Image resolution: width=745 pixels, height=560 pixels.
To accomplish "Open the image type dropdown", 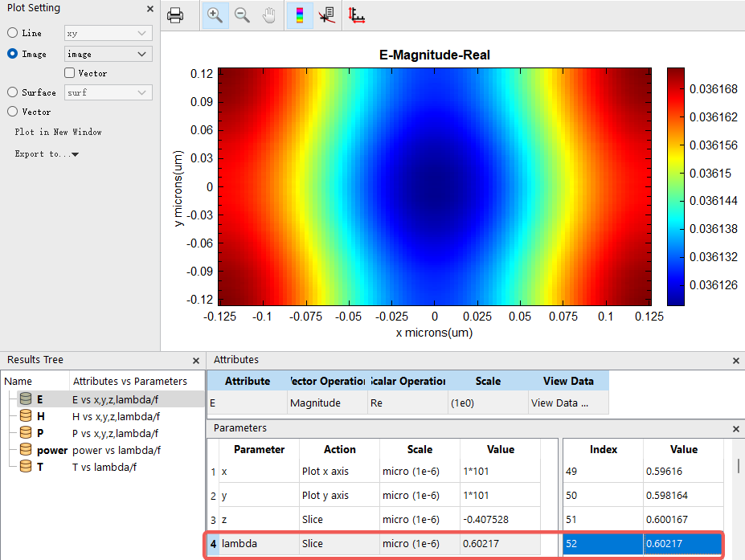I will click(x=108, y=54).
